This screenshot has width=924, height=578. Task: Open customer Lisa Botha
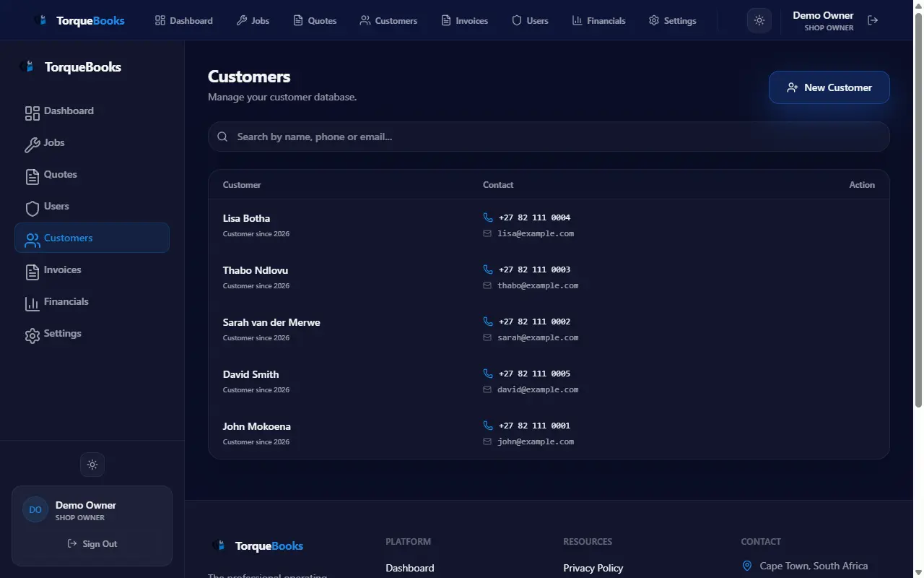[x=246, y=218]
